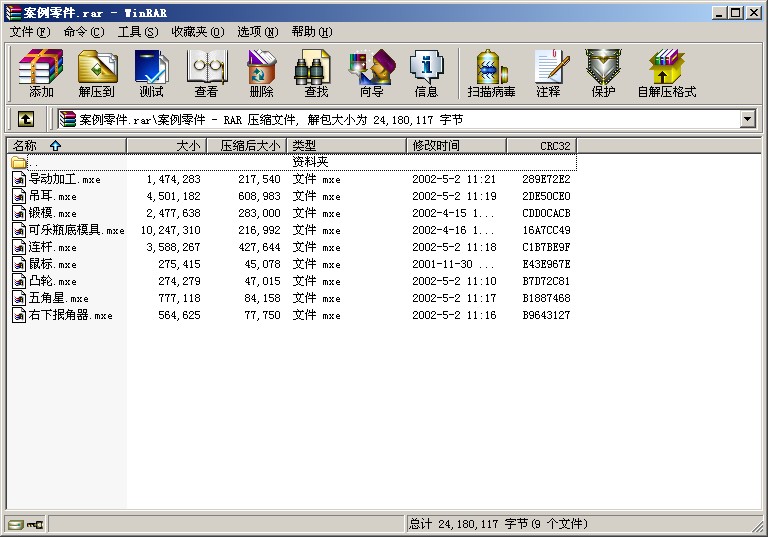Click the Test (测试) toolbar icon
This screenshot has height=537, width=768.
pos(151,73)
